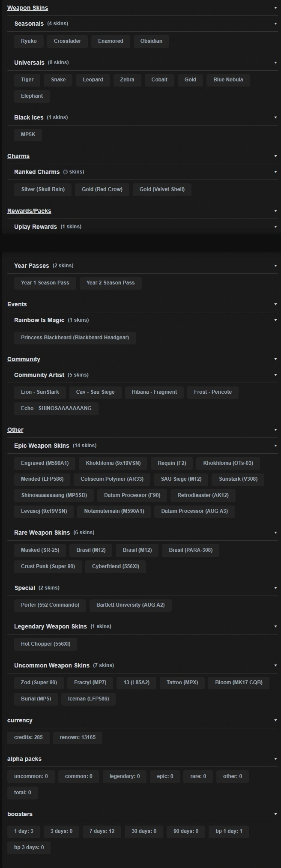Select the Ryuko seasonal skin tag
Image resolution: width=281 pixels, height=868 pixels.
click(29, 41)
